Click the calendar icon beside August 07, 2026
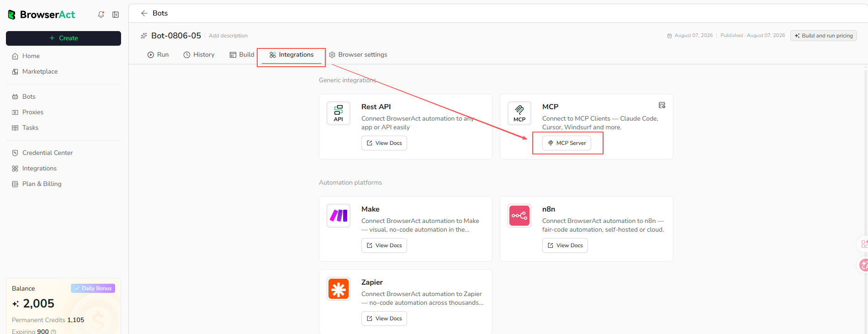This screenshot has width=868, height=334. 670,36
